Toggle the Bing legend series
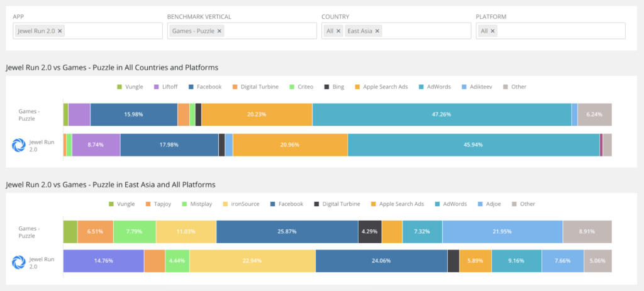This screenshot has width=644, height=291. [x=335, y=87]
